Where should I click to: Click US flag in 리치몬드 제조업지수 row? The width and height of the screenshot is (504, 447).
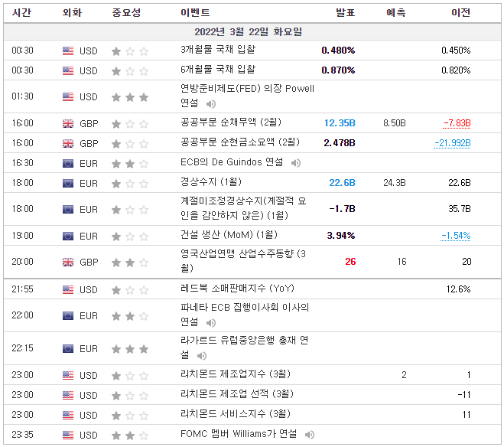[68, 375]
